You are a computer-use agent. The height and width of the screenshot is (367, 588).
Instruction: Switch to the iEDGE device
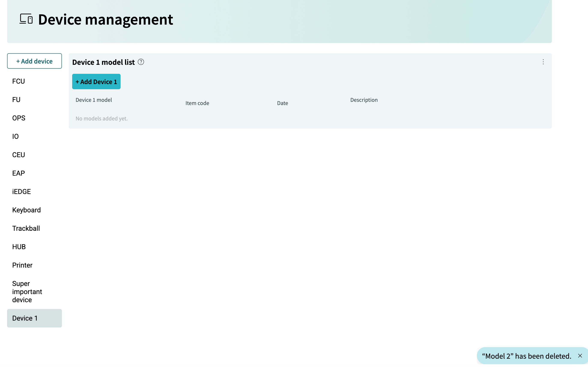point(34,192)
